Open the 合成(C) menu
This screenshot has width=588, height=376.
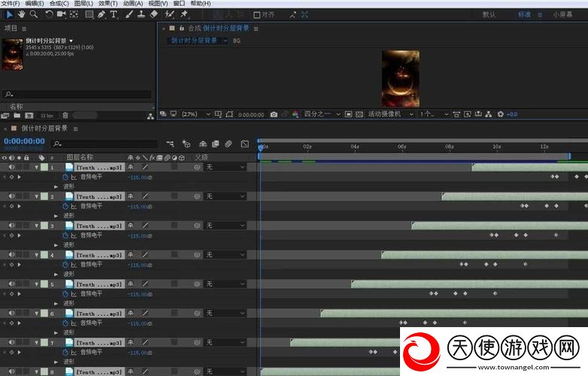click(x=59, y=3)
